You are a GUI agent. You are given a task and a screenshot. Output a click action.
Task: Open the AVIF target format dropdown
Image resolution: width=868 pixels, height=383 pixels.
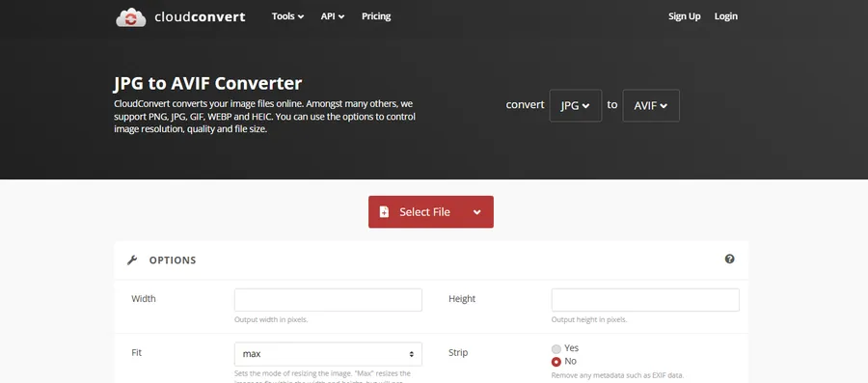click(651, 106)
